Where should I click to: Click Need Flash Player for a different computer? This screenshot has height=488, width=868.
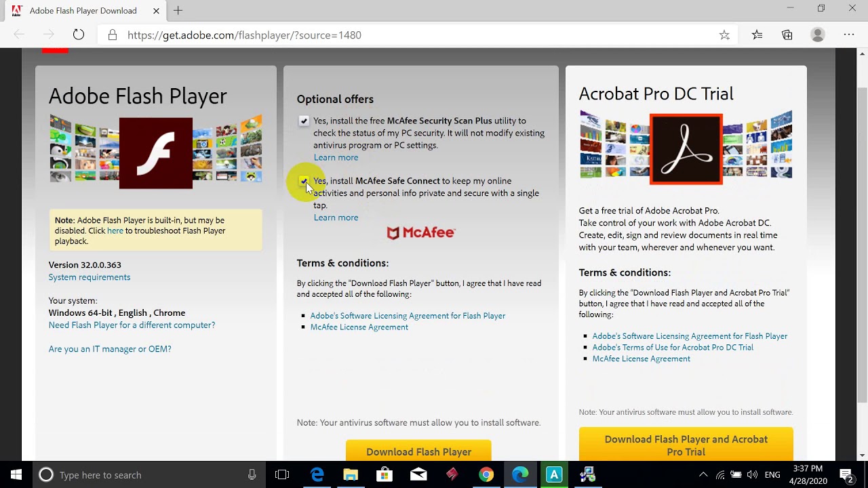[x=132, y=325]
